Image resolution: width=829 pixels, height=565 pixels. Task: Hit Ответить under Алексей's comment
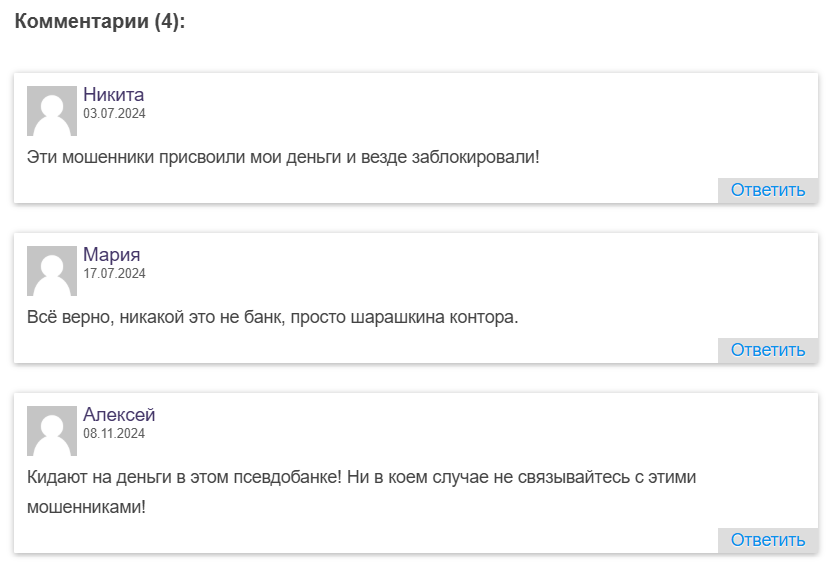pyautogui.click(x=767, y=540)
